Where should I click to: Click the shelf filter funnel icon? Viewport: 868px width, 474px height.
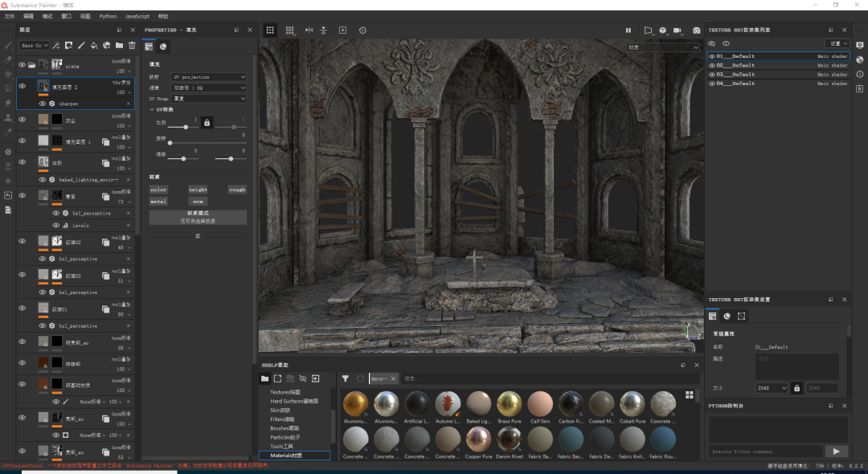click(x=345, y=378)
